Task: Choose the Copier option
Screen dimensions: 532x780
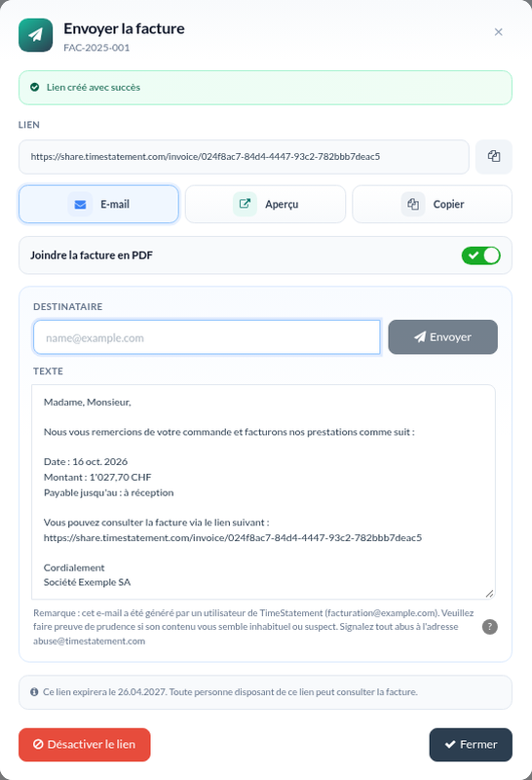Action: pyautogui.click(x=432, y=204)
